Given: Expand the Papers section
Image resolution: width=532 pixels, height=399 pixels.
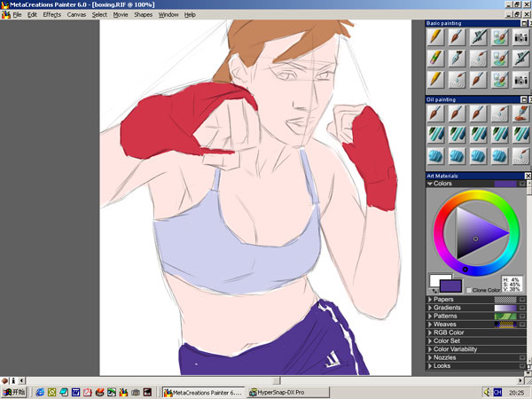Looking at the screenshot, I should 430,300.
